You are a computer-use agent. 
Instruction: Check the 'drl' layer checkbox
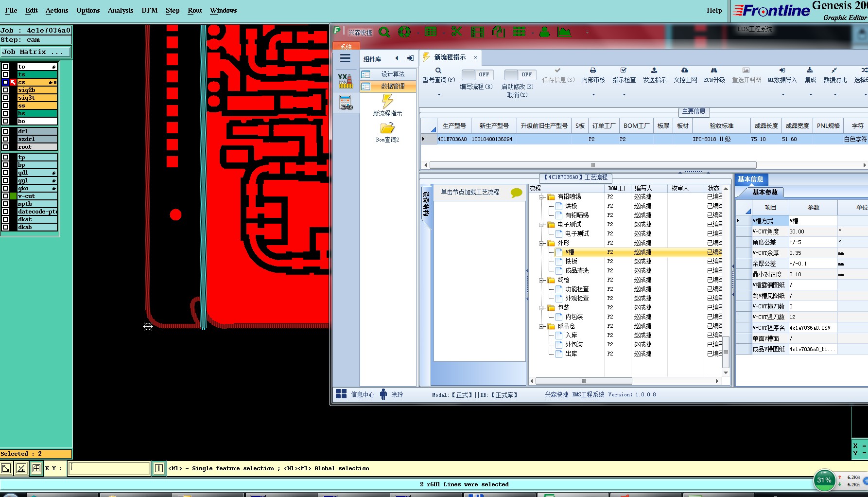pyautogui.click(x=5, y=131)
